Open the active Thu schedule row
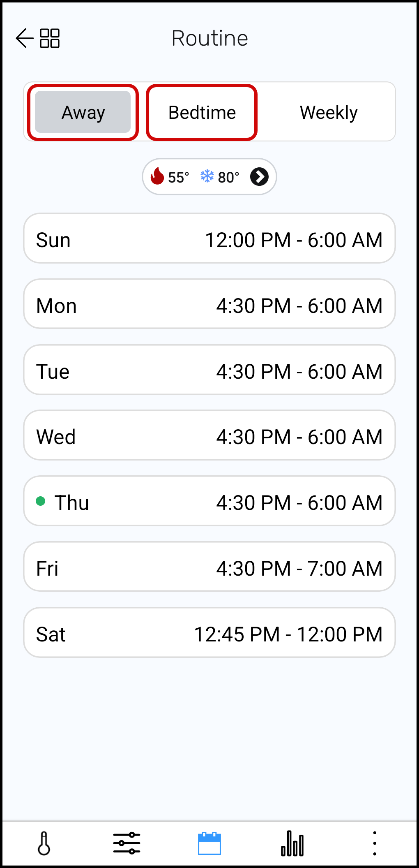419x868 pixels. 209,501
